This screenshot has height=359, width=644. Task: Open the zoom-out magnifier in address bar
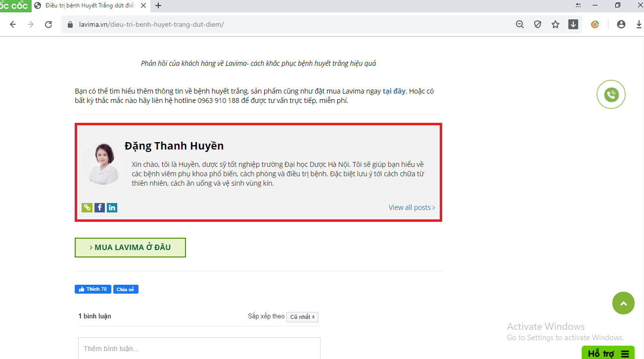click(x=520, y=24)
